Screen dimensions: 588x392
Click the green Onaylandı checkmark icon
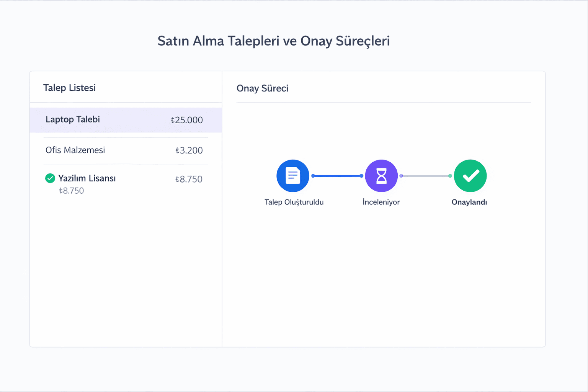470,176
